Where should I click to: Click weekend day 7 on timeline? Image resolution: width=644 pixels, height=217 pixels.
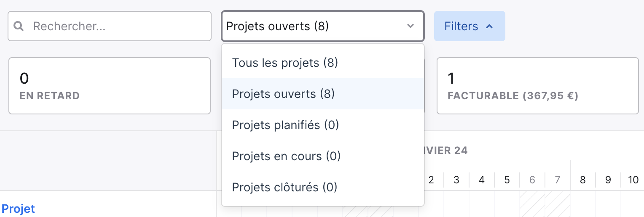coord(558,180)
